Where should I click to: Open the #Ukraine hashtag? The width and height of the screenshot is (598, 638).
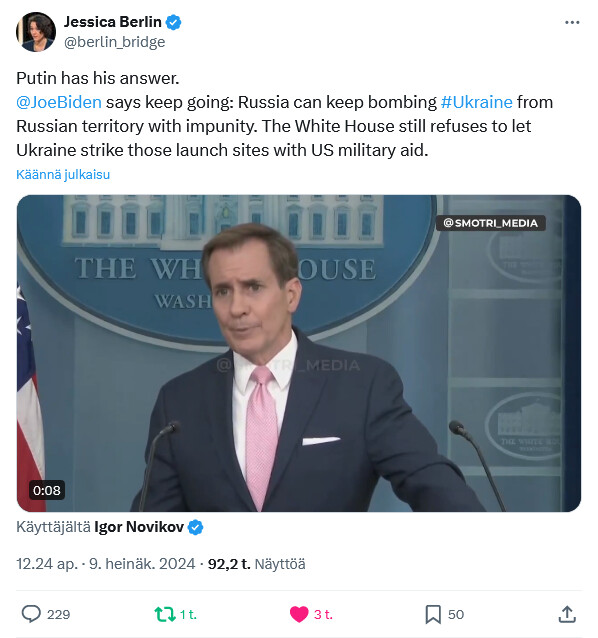(x=476, y=102)
